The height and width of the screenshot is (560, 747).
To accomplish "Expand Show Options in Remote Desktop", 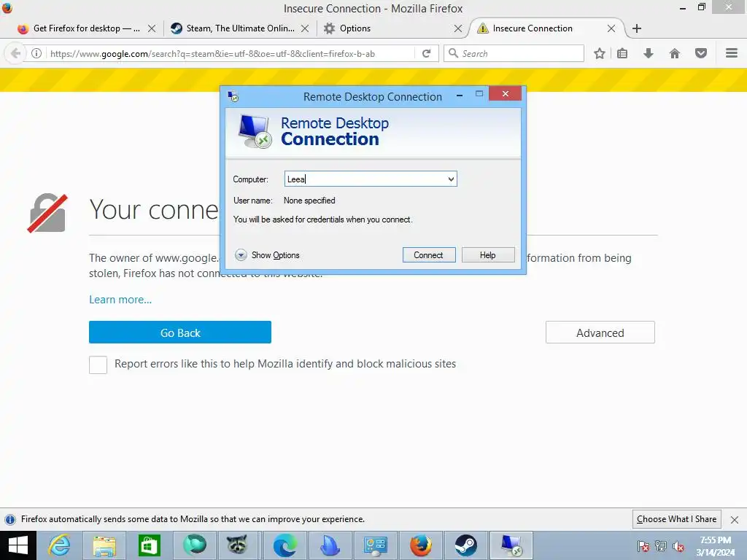I will pos(267,255).
